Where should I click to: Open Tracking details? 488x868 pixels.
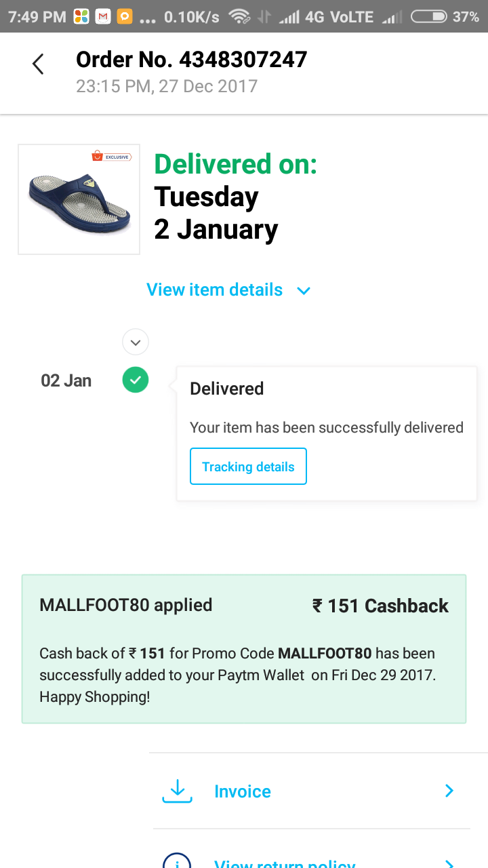(248, 467)
